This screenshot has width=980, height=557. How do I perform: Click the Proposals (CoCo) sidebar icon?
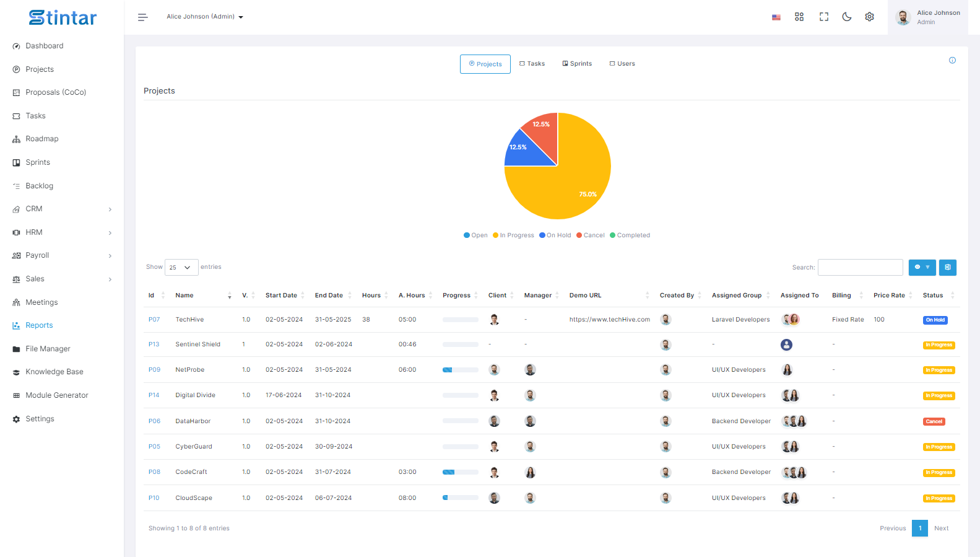point(17,93)
